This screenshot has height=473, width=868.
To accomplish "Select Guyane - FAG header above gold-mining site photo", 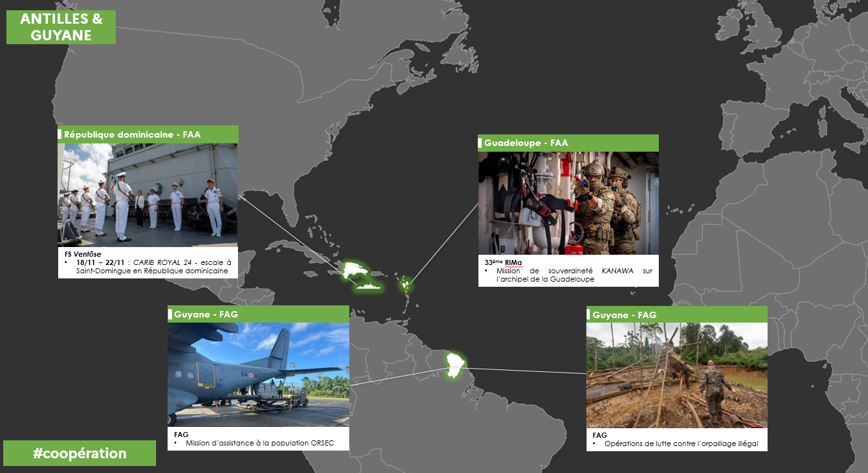I will [x=677, y=314].
